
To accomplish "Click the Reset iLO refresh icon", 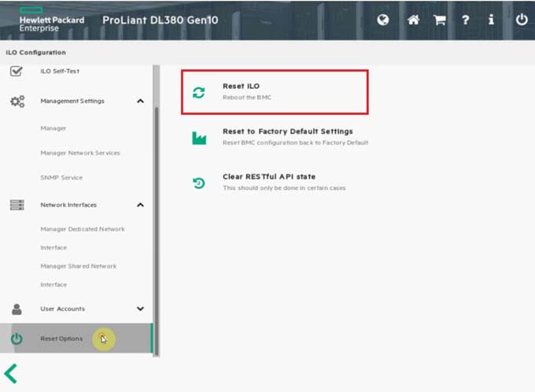I will pyautogui.click(x=199, y=92).
